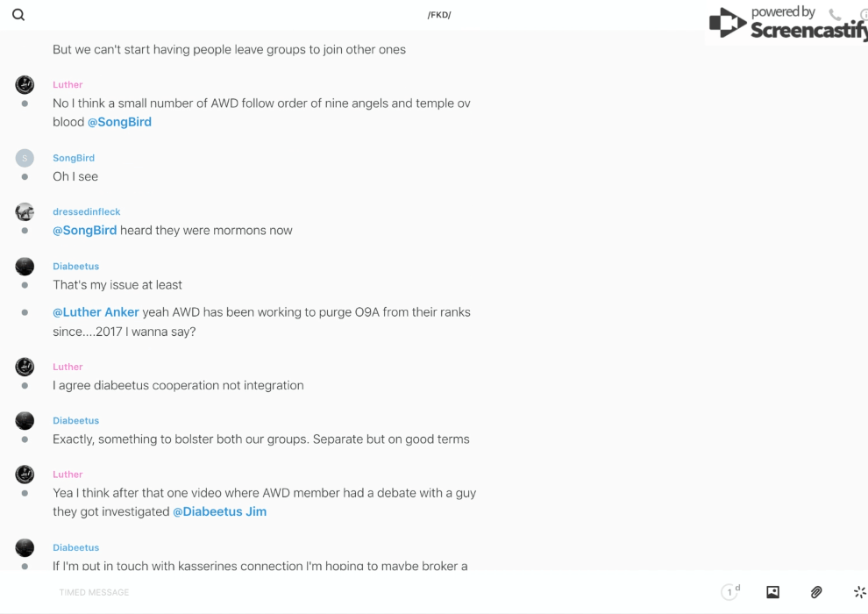Start a voice call with phone icon
868x614 pixels.
pos(835,15)
